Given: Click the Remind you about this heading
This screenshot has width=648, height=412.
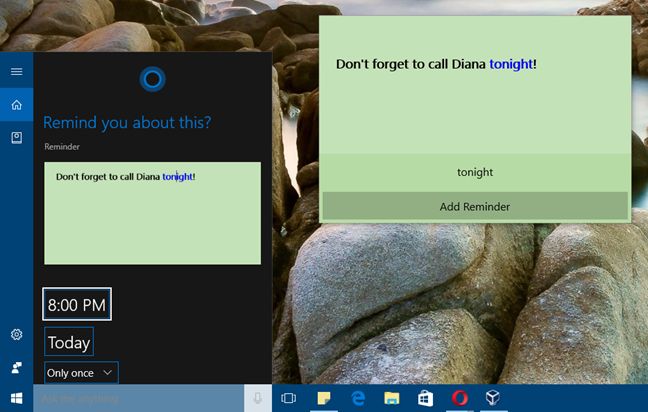Looking at the screenshot, I should click(x=127, y=123).
